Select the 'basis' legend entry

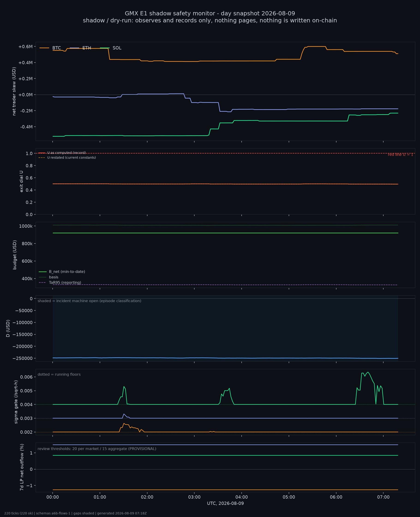[x=54, y=277]
